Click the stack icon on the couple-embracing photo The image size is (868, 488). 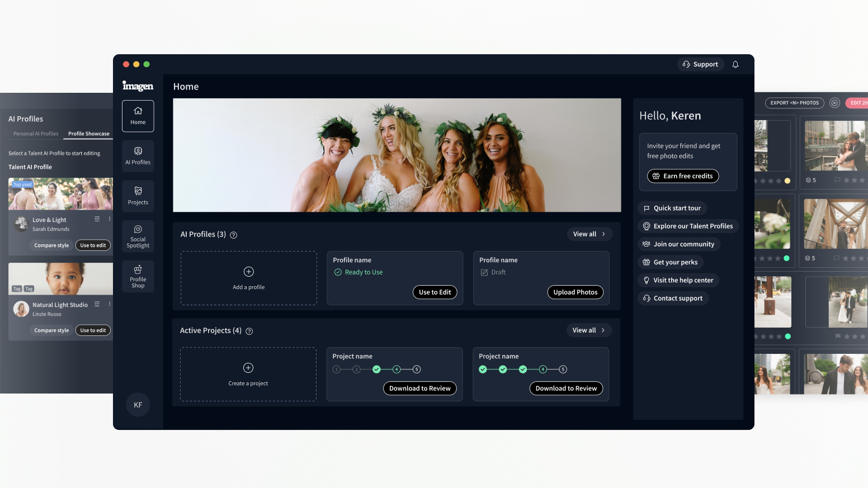pyautogui.click(x=808, y=181)
